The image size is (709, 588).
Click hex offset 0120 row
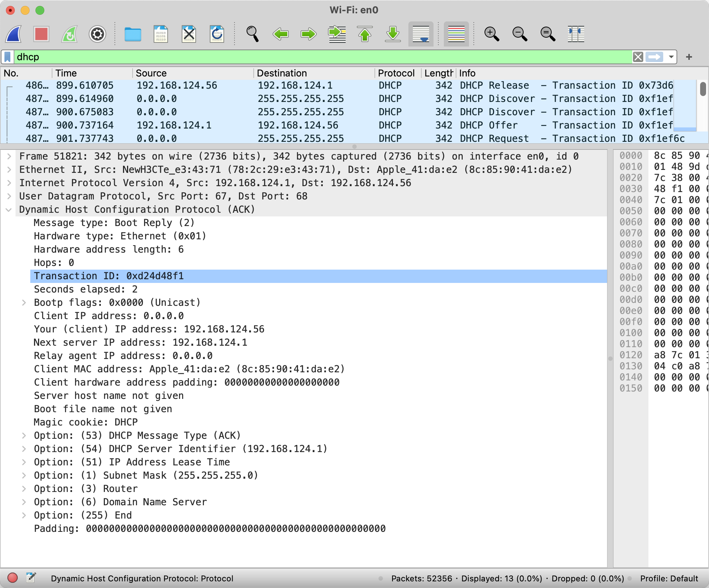(631, 355)
